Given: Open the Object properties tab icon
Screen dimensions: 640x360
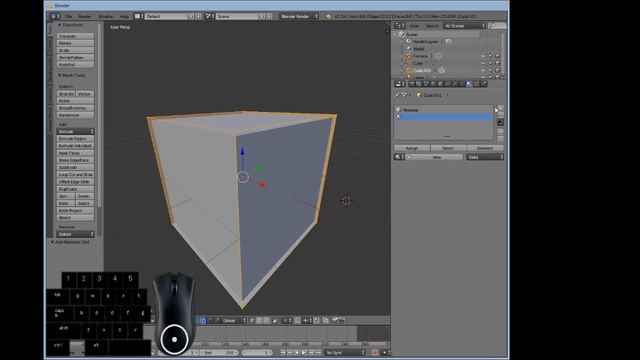Looking at the screenshot, I should 440,84.
